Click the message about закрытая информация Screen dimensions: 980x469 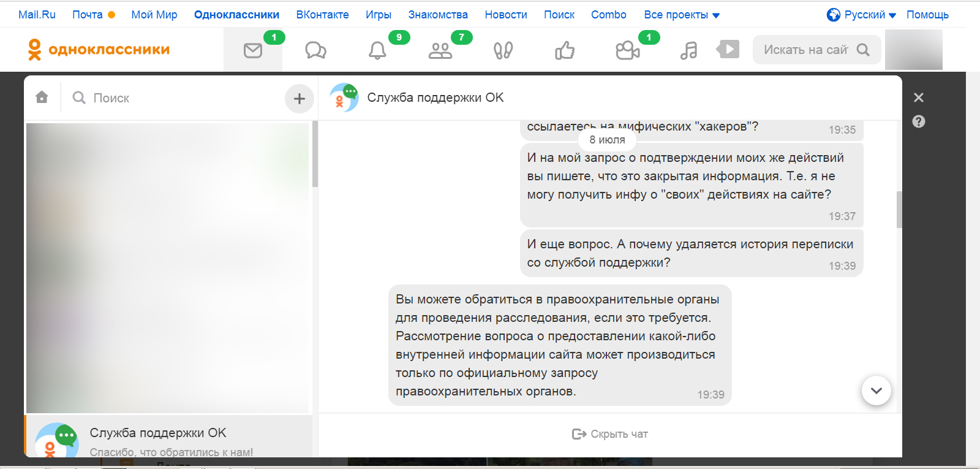click(x=692, y=185)
